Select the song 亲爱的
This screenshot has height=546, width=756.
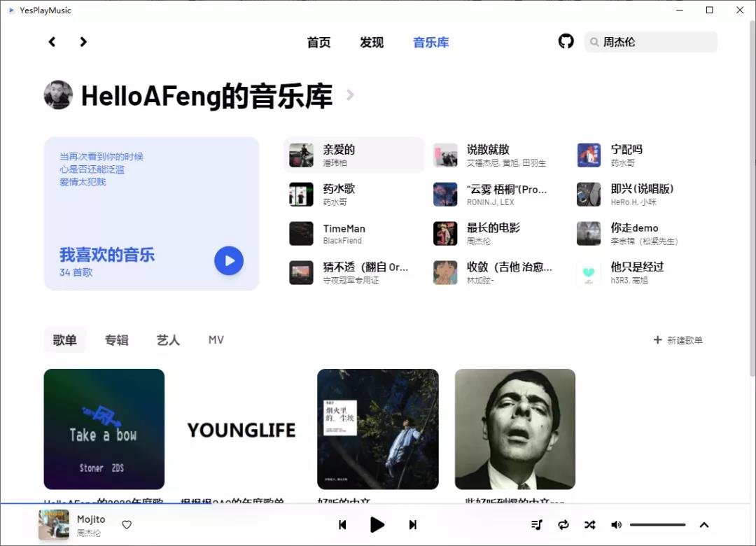[353, 155]
